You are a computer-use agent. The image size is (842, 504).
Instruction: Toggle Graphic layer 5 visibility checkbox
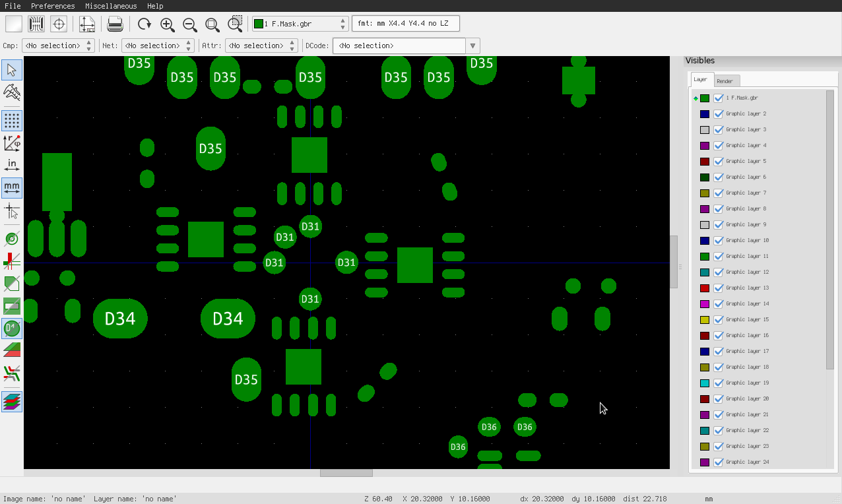pyautogui.click(x=719, y=162)
